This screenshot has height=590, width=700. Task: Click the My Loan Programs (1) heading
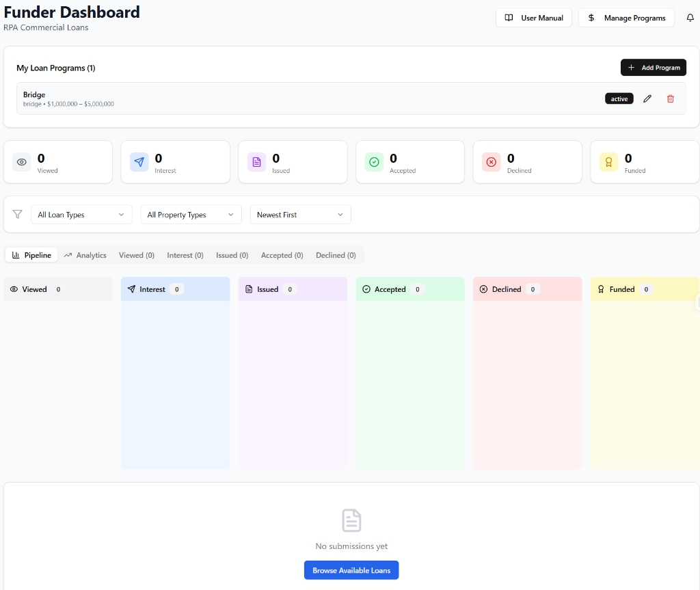point(56,68)
